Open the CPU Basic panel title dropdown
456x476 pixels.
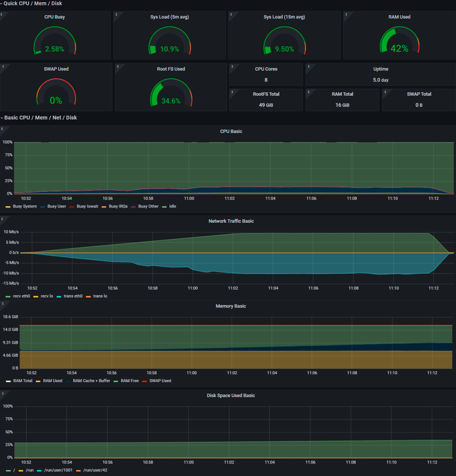click(x=231, y=131)
